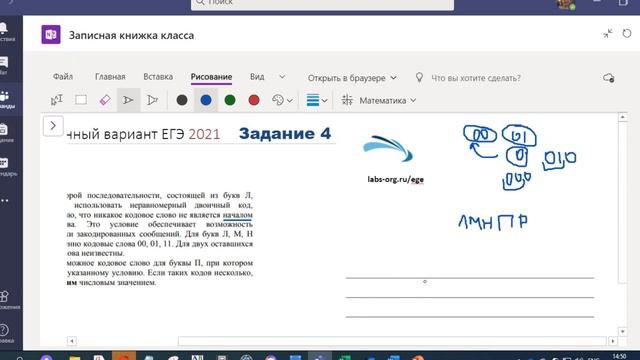Open the Открыть в браузере dropdown
Screen dimensions: 640x360
click(x=352, y=78)
